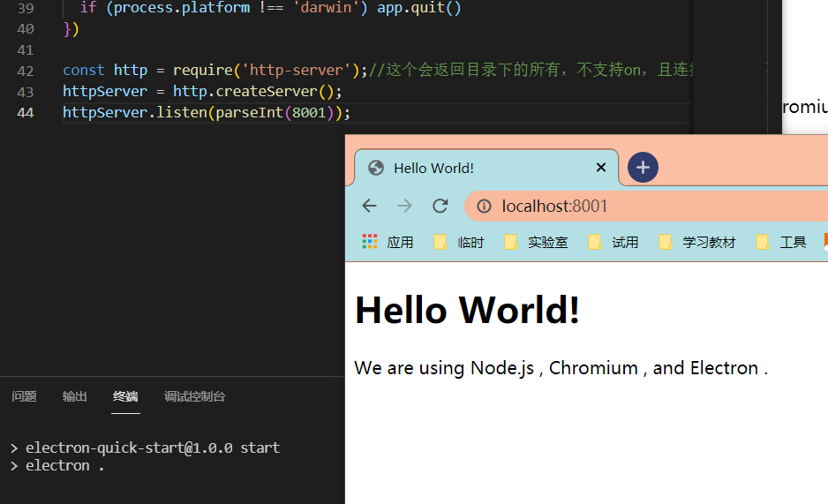Click the site info icon in address bar
Screen dimensions: 828x504
pyautogui.click(x=484, y=206)
